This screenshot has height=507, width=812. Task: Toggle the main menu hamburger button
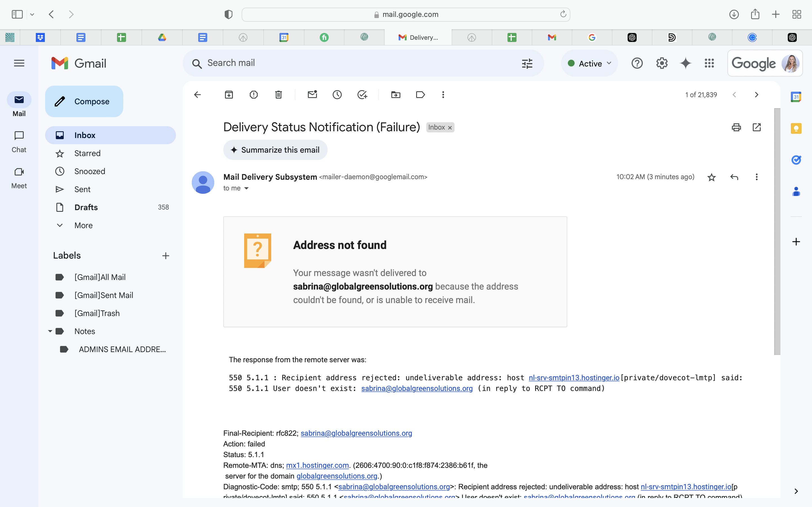(x=19, y=63)
